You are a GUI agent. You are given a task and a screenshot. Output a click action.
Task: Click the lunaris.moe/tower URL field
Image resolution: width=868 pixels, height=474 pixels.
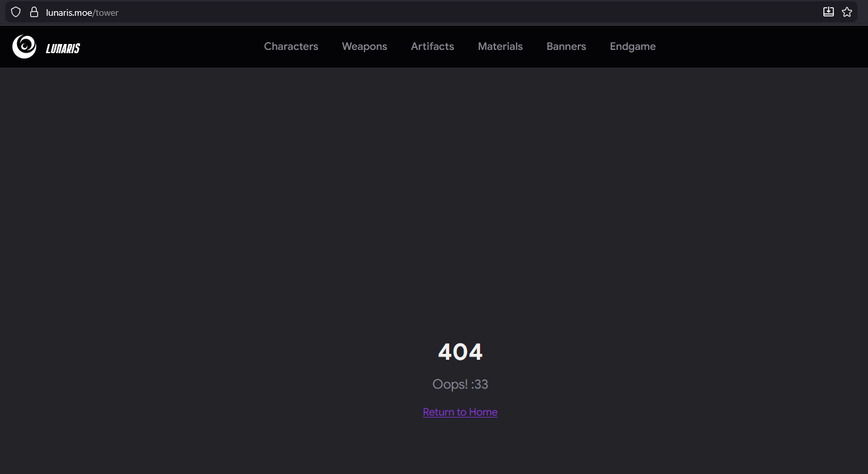point(430,12)
